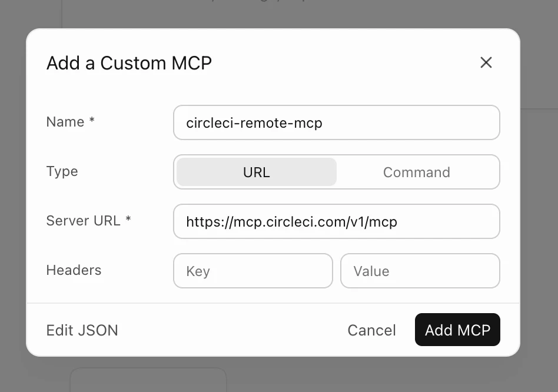Switch type to Command

click(x=416, y=172)
